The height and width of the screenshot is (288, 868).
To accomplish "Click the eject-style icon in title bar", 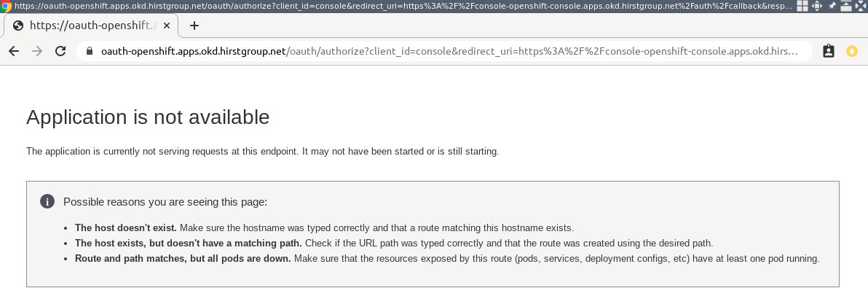I will (846, 6).
